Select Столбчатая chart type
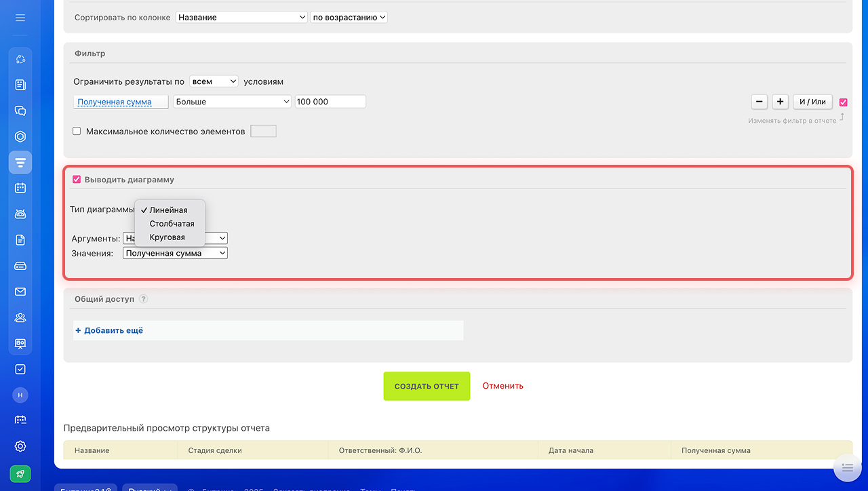868x491 pixels. (170, 224)
